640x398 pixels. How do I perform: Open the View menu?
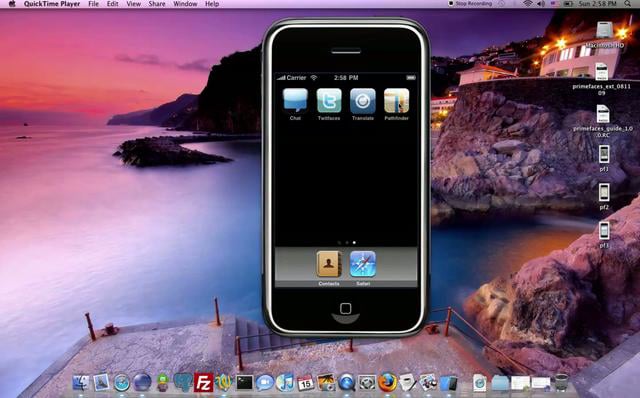[133, 4]
